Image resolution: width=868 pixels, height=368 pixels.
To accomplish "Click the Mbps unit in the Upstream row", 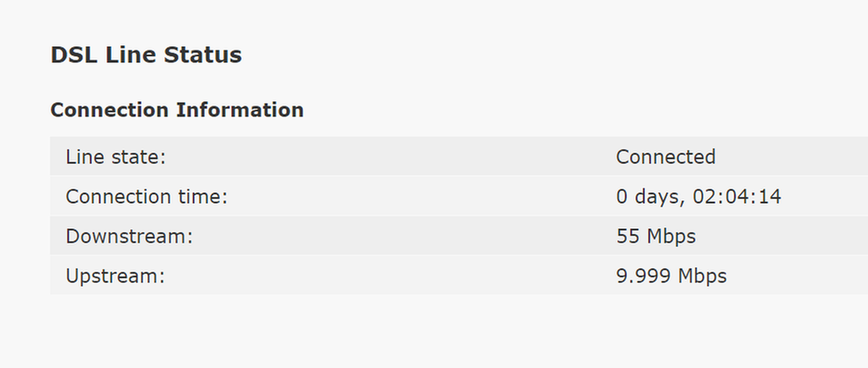I will [702, 276].
